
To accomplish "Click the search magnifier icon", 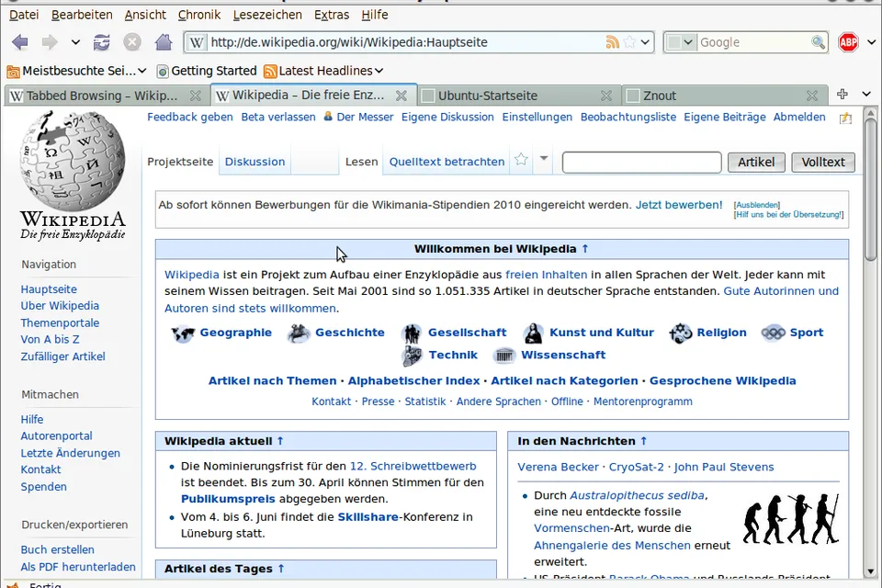I will pyautogui.click(x=818, y=42).
